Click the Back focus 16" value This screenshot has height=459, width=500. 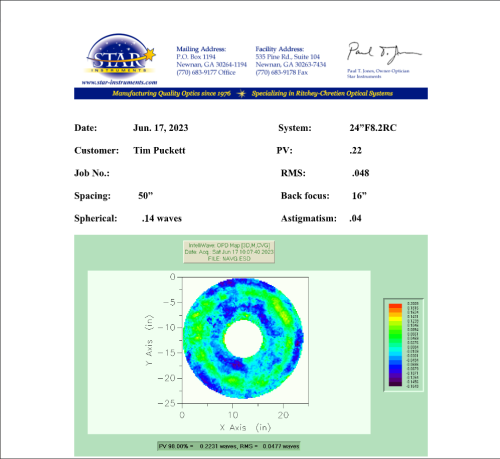click(359, 196)
